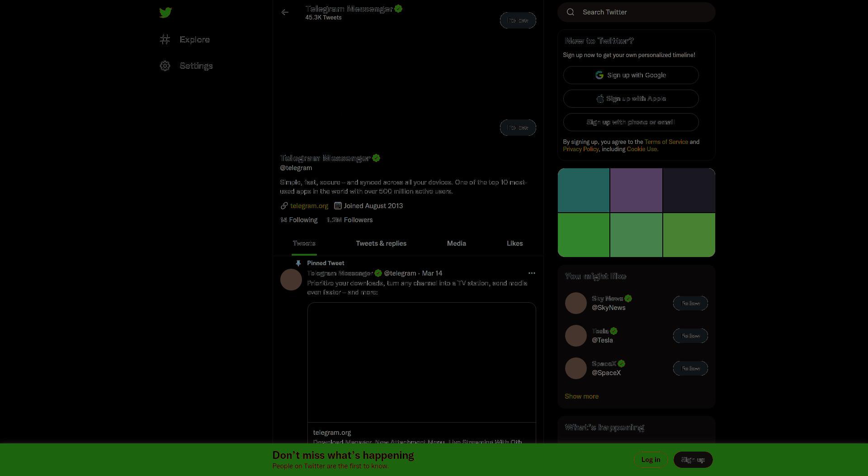Click the Google logo icon
The image size is (868, 476).
[599, 75]
